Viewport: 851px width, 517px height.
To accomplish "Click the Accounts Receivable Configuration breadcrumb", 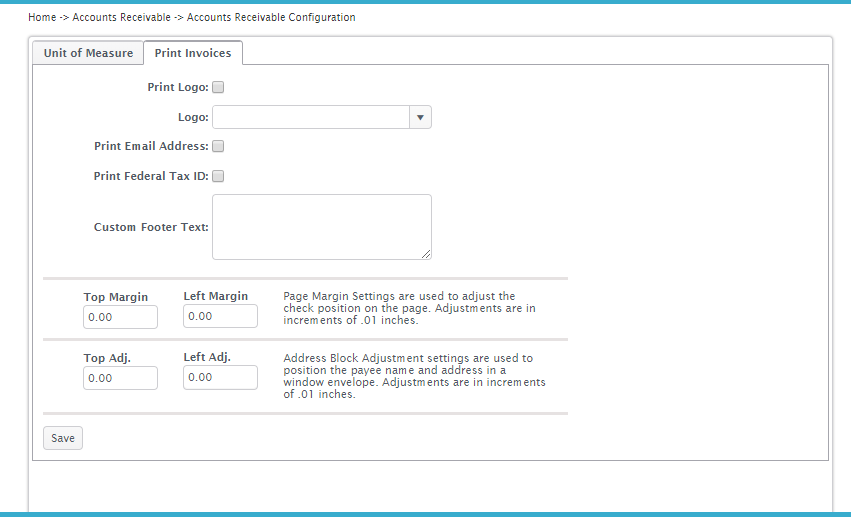I will [271, 17].
